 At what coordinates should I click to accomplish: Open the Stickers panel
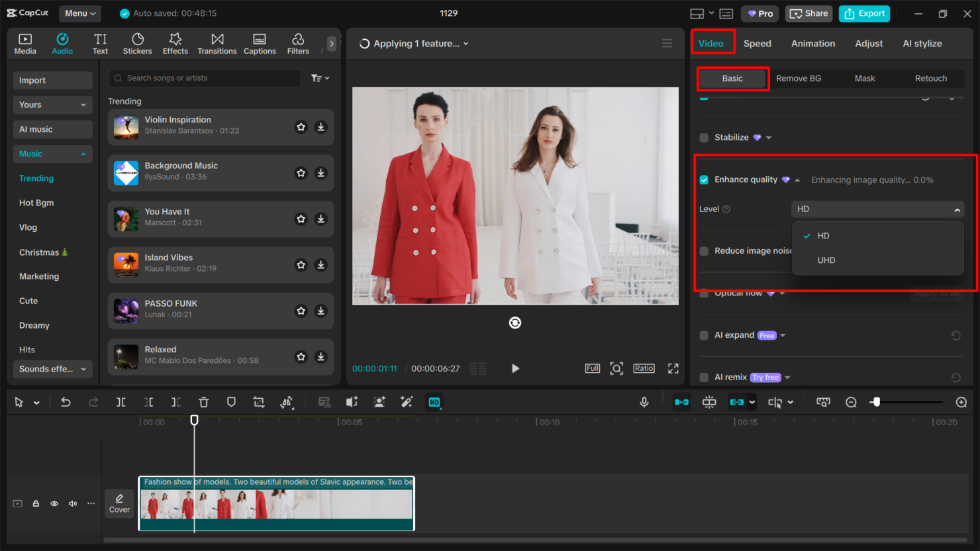[x=137, y=43]
